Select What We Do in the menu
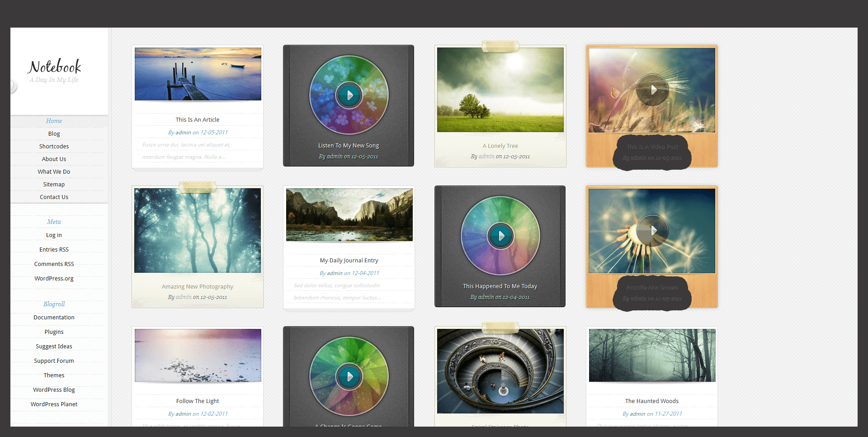Viewport: 868px width, 437px height. 54,171
